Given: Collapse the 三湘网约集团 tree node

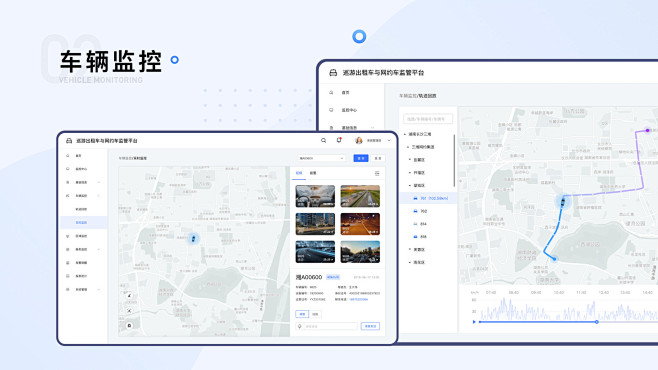Looking at the screenshot, I should pyautogui.click(x=408, y=147).
